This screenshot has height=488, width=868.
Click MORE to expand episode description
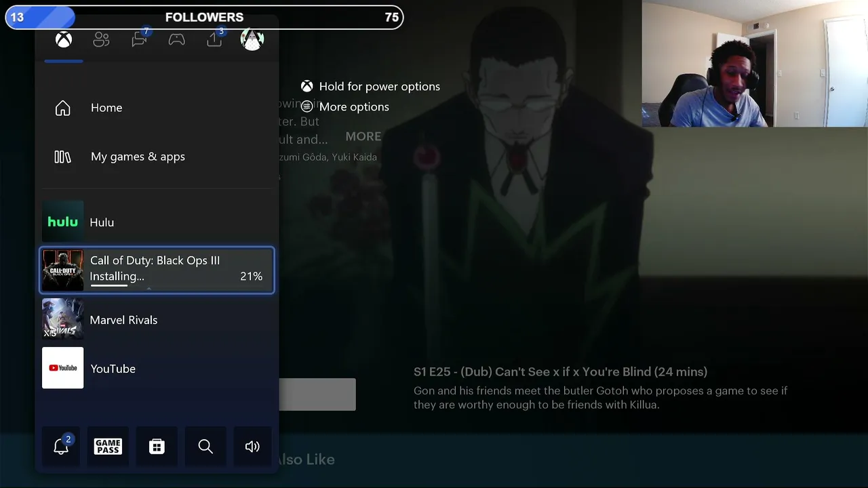[x=363, y=136]
